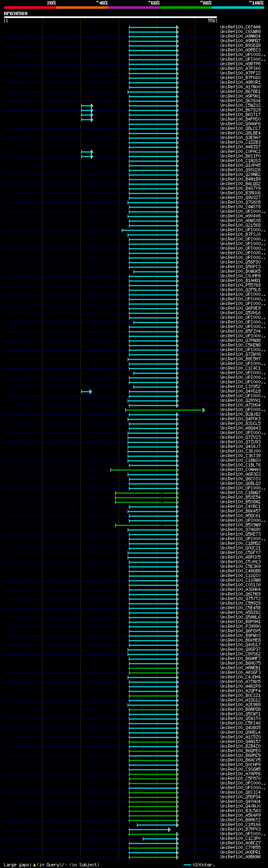Click label UniRef100_B2WJB2

(x=240, y=415)
